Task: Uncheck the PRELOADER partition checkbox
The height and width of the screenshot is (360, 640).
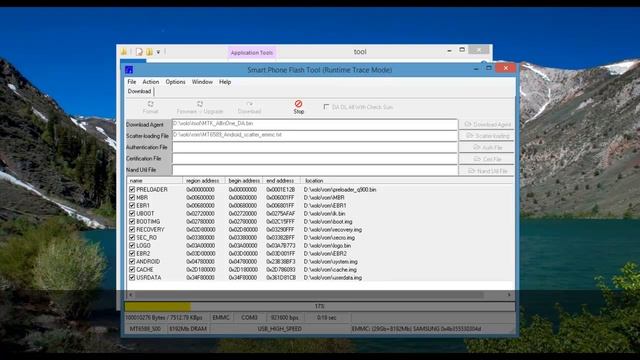Action: pyautogui.click(x=132, y=189)
